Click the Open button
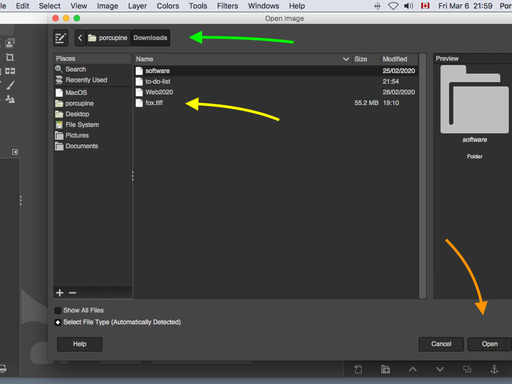 (489, 344)
